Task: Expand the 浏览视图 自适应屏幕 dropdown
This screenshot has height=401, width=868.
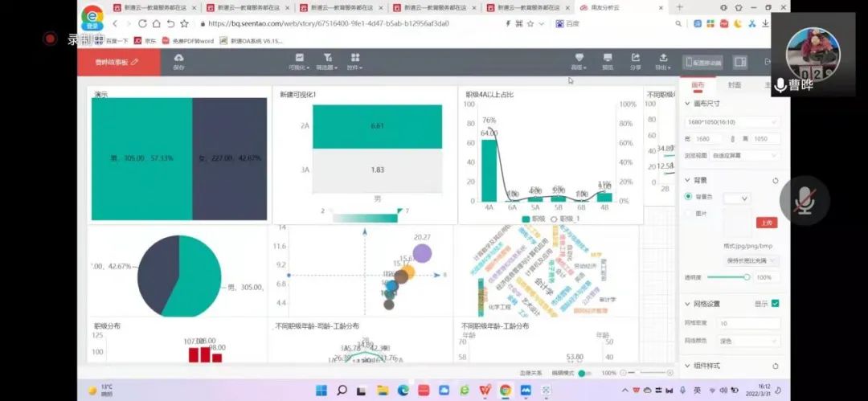Action: pyautogui.click(x=743, y=155)
